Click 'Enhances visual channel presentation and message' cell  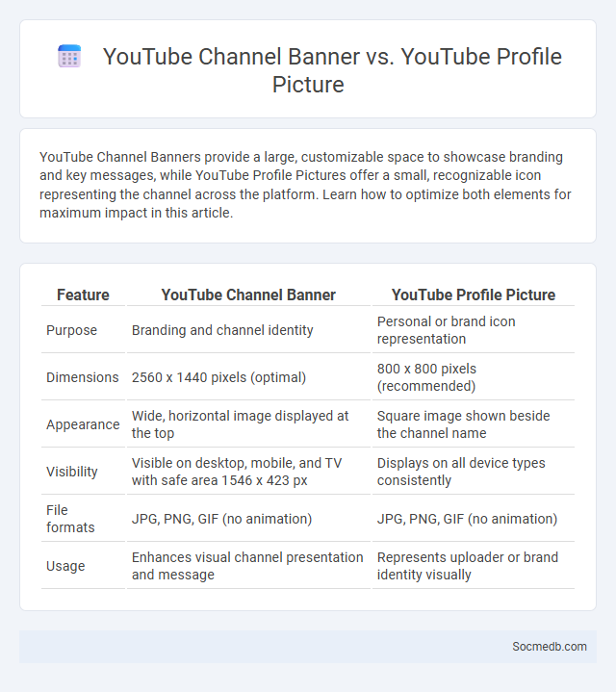(248, 566)
